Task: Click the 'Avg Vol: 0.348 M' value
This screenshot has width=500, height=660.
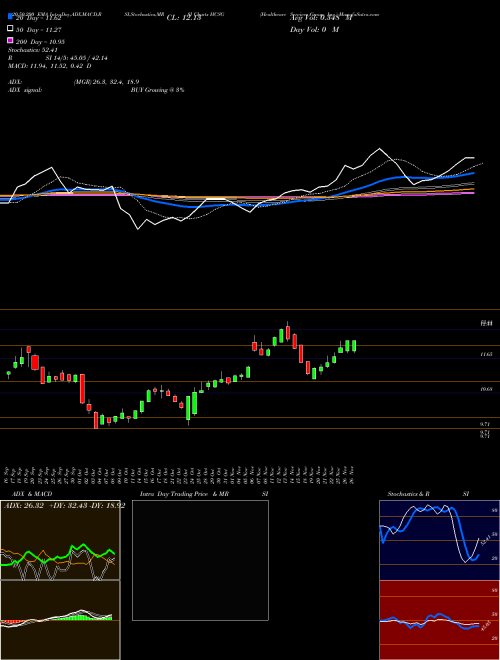Action: point(321,18)
